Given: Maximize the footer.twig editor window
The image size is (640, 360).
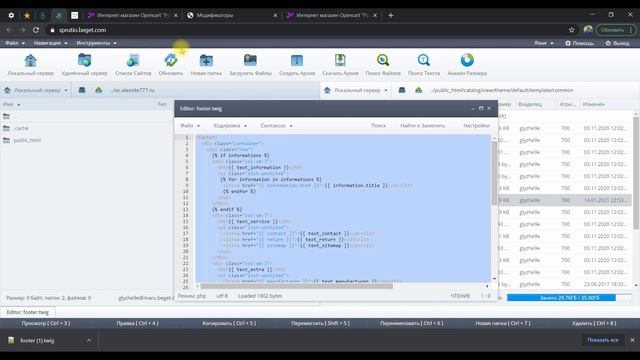Looking at the screenshot, I should point(481,108).
